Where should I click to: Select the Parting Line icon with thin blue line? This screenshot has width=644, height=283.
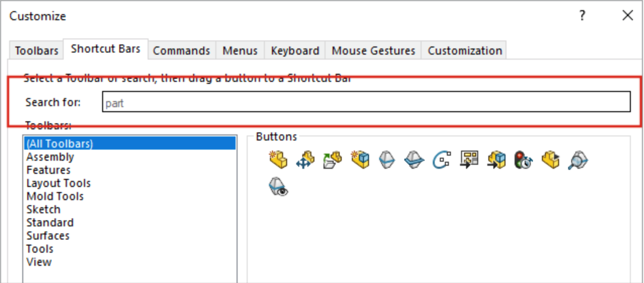pos(387,160)
